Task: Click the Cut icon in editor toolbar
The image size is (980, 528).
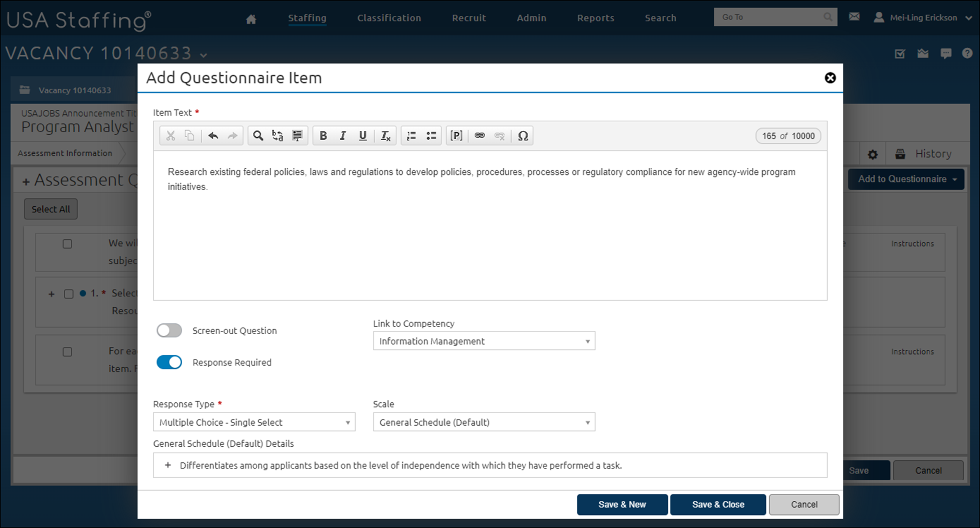Action: tap(170, 135)
